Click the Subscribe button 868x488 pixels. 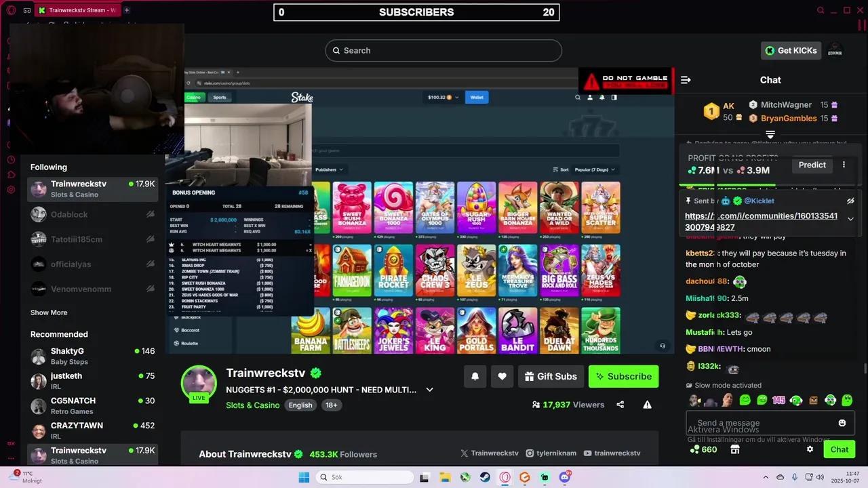click(x=623, y=376)
